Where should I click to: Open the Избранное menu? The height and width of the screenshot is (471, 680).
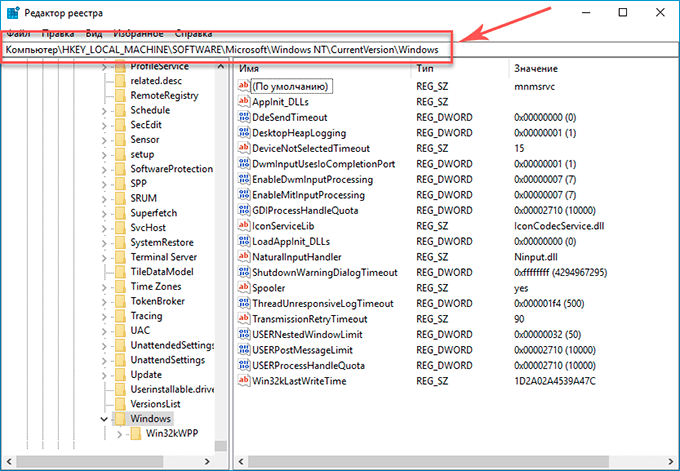coord(138,33)
